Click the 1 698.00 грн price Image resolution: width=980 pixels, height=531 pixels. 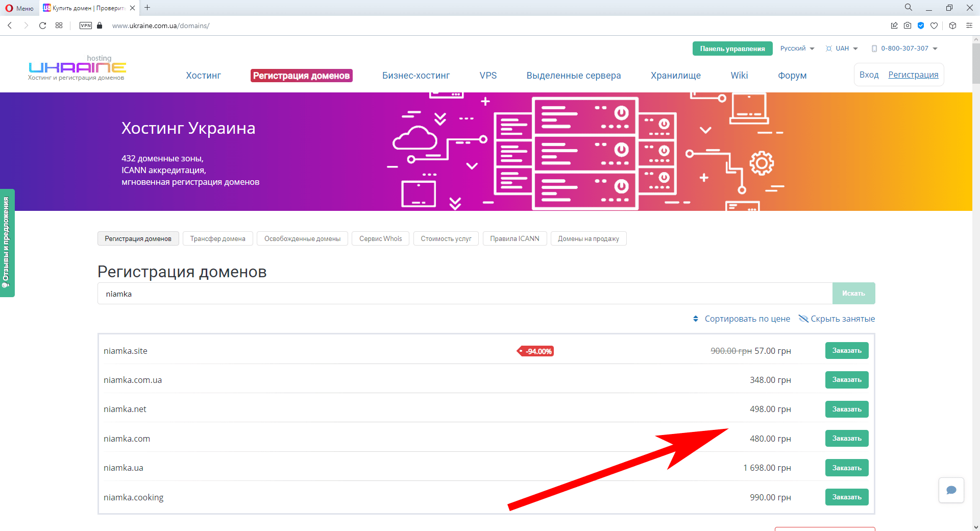[767, 468]
